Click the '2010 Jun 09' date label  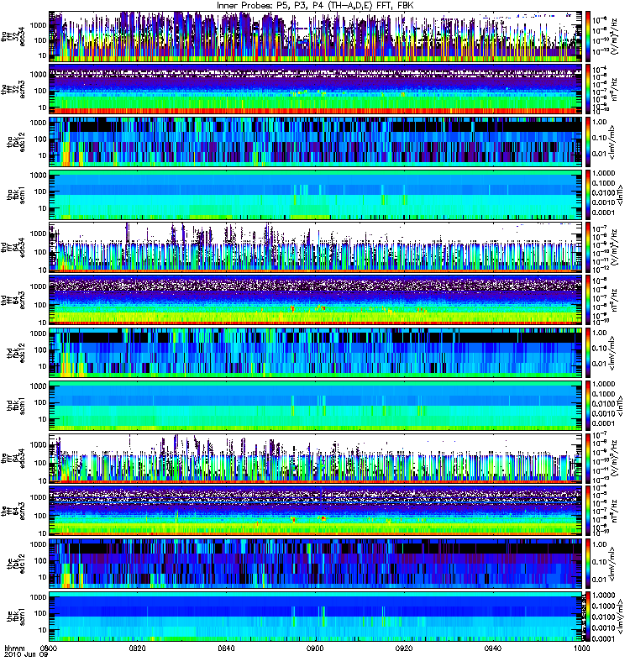[x=26, y=654]
